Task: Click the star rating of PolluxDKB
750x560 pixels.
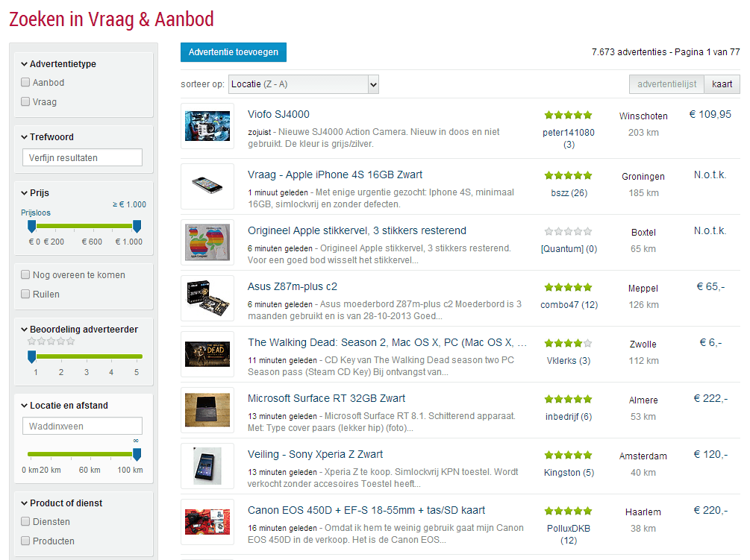Action: (568, 511)
